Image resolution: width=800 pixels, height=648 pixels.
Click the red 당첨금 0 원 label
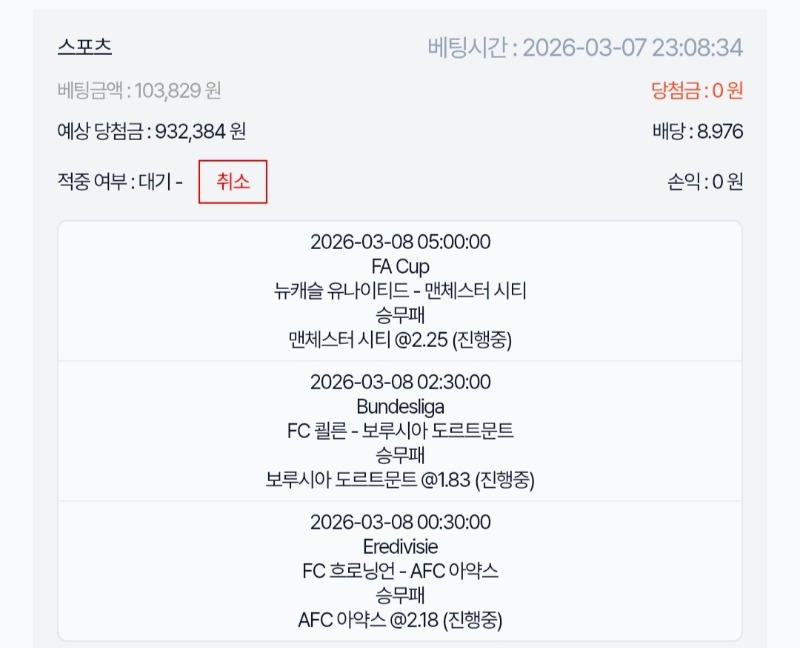coord(697,91)
